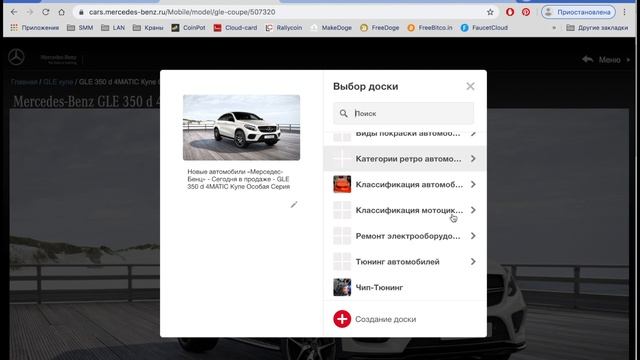The width and height of the screenshot is (640, 360).
Task: Select the Ремонт электрооборудования board
Action: 404,236
